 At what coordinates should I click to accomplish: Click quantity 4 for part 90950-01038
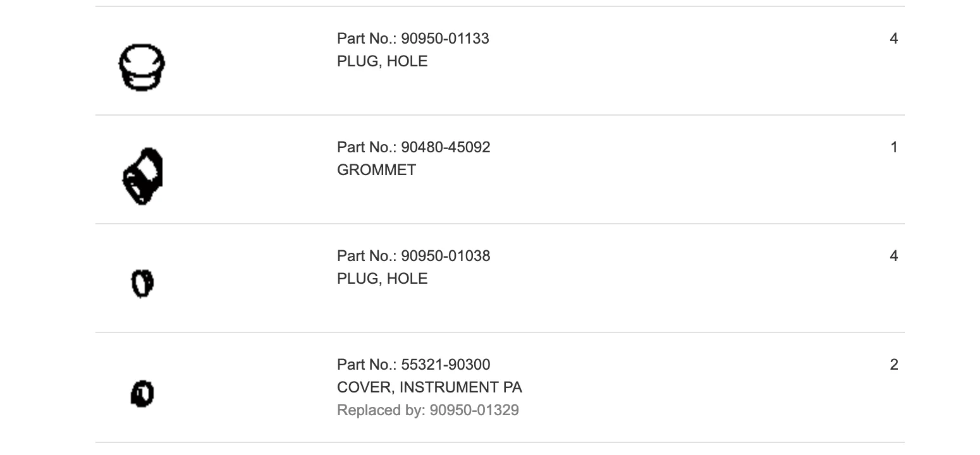(x=893, y=256)
